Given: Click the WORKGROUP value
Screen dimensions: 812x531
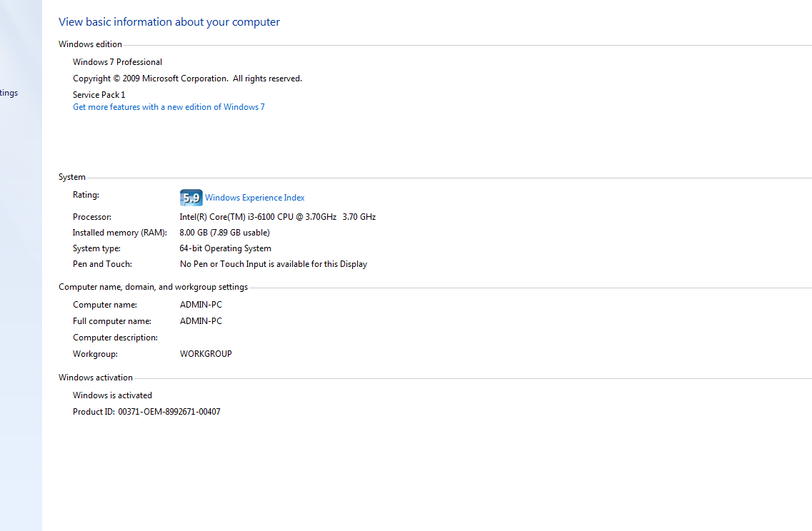Looking at the screenshot, I should pyautogui.click(x=206, y=354).
